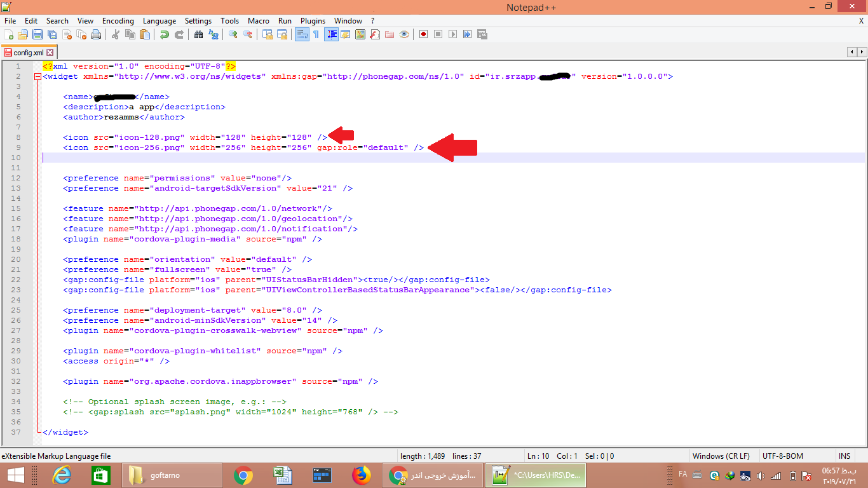Viewport: 868px width, 488px height.
Task: Click the Zoom Out magnifier icon
Action: click(248, 34)
